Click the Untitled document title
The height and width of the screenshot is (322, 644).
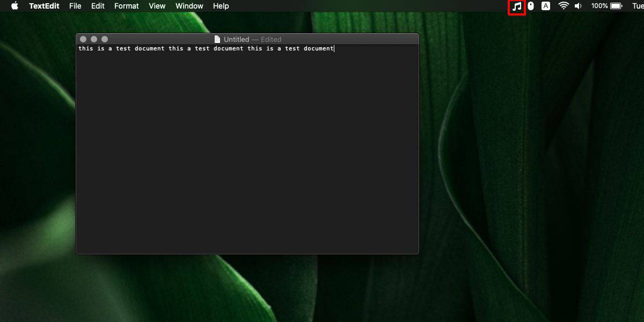(236, 39)
